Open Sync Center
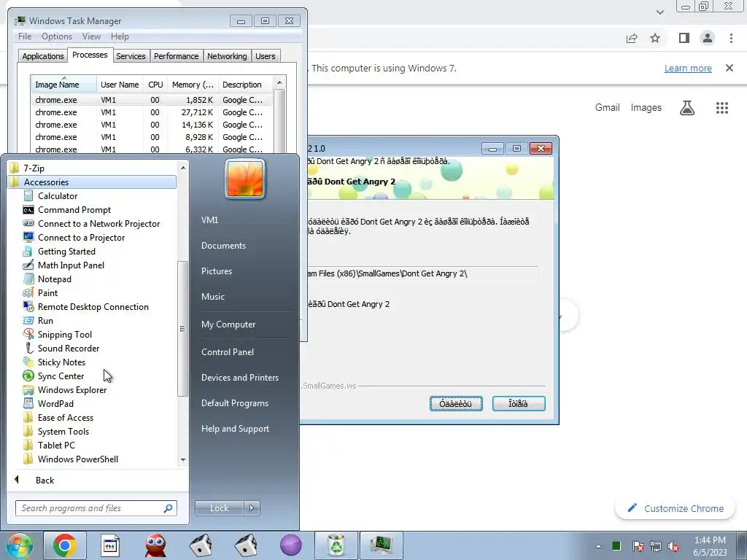This screenshot has width=747, height=560. click(61, 376)
